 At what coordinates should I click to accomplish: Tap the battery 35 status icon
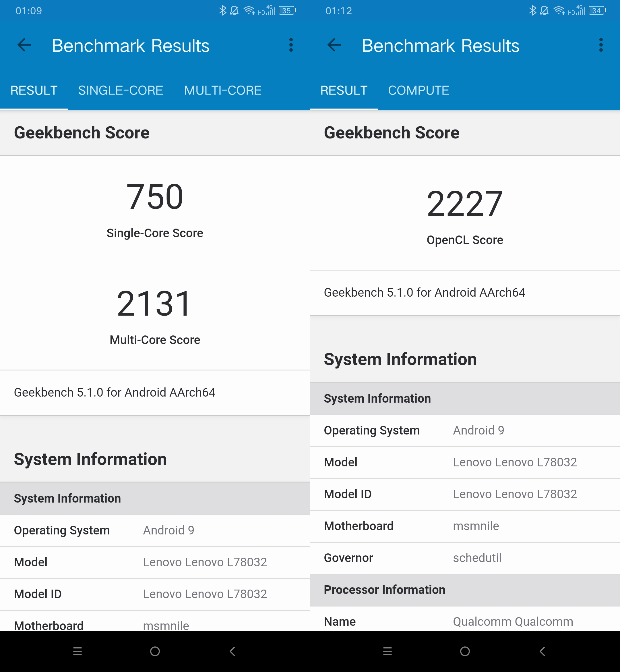click(287, 11)
